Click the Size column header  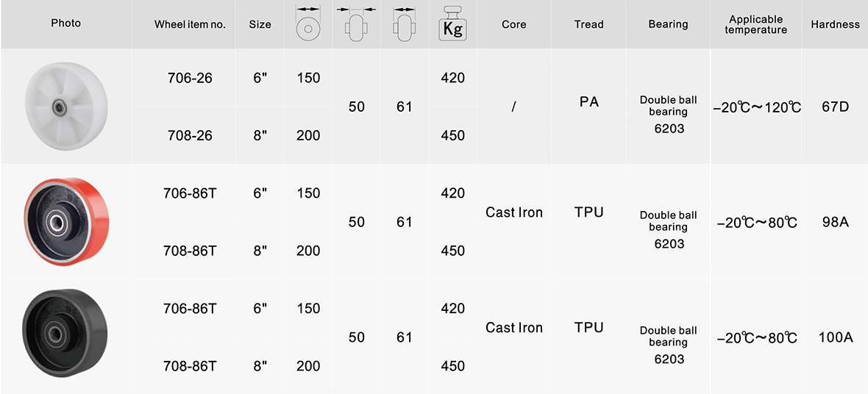[260, 24]
